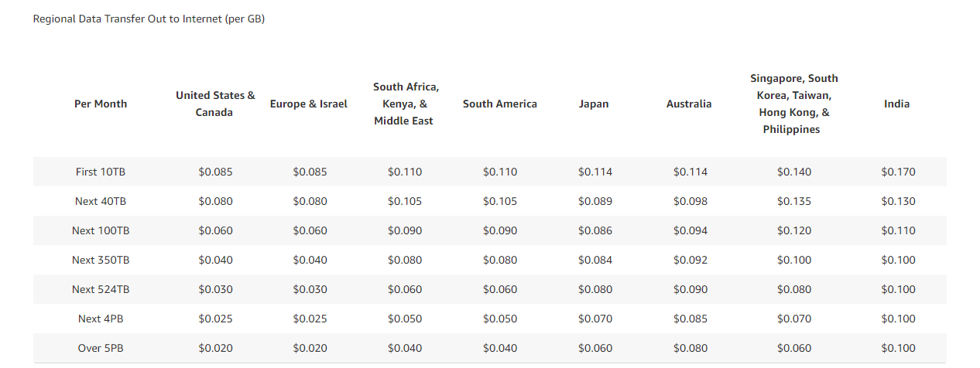
Task: Click the 'Per Month' column header
Action: [x=101, y=104]
